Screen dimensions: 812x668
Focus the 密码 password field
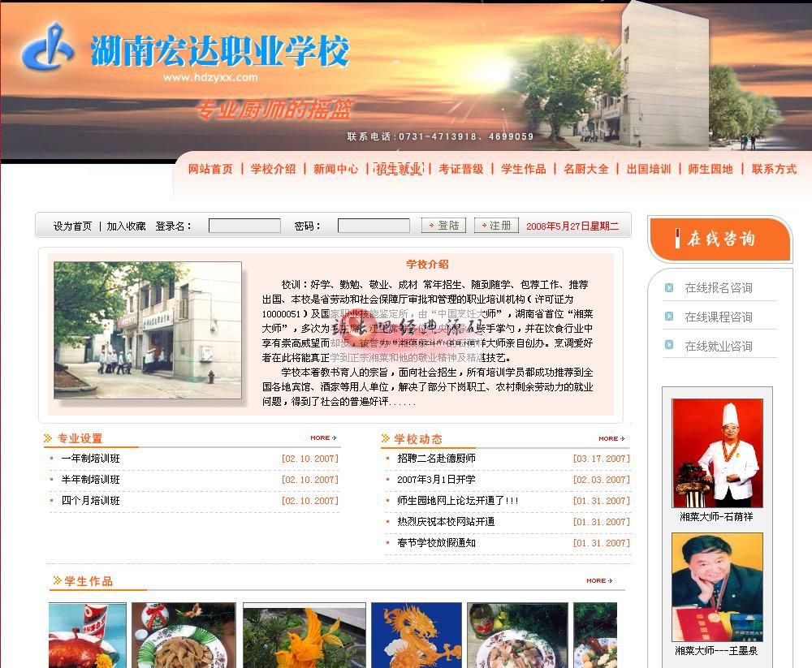click(x=374, y=226)
